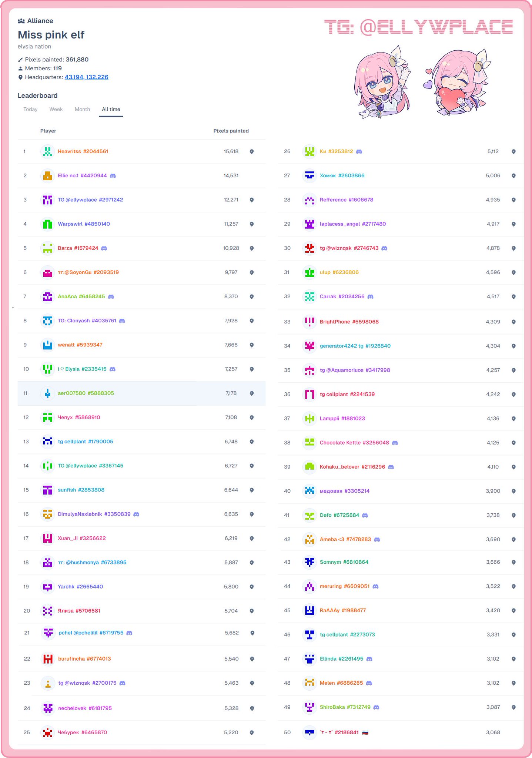
Task: Click the Pixels painted: 361,880 stat
Action: 53,60
